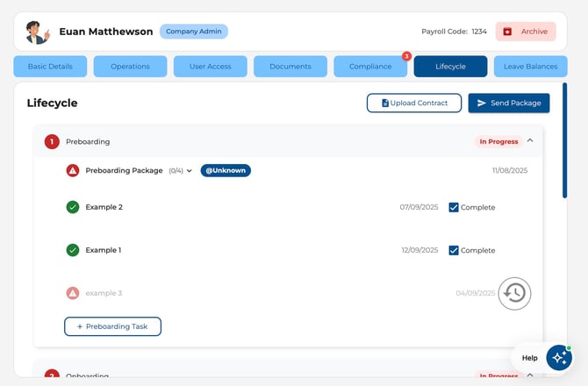Click the red step 1 circle icon
Image resolution: width=588 pixels, height=386 pixels.
(x=52, y=141)
